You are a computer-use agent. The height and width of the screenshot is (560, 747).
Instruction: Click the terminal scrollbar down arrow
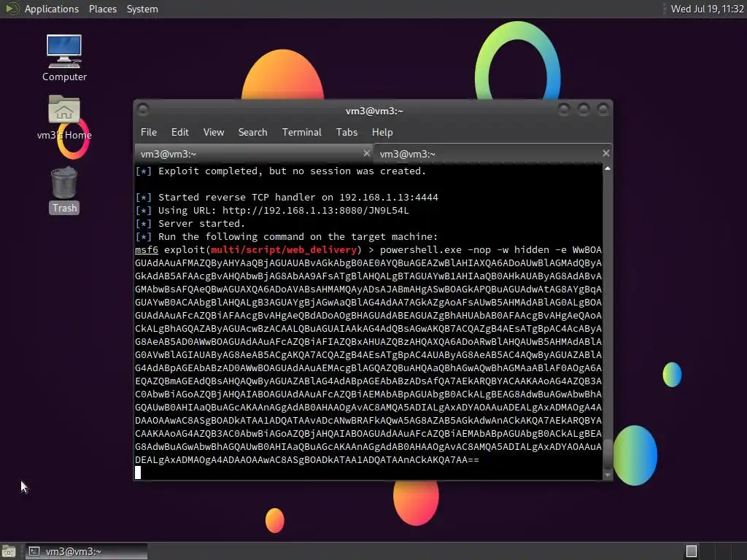608,475
